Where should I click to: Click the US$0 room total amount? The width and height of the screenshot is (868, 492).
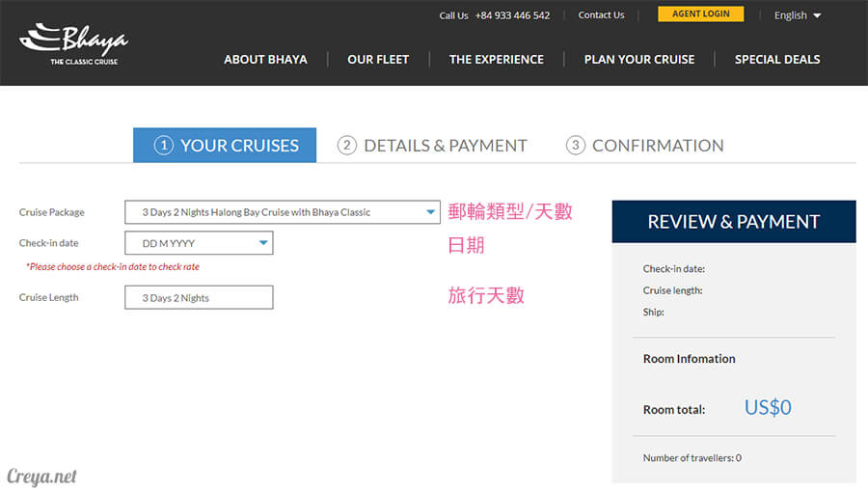pos(768,407)
